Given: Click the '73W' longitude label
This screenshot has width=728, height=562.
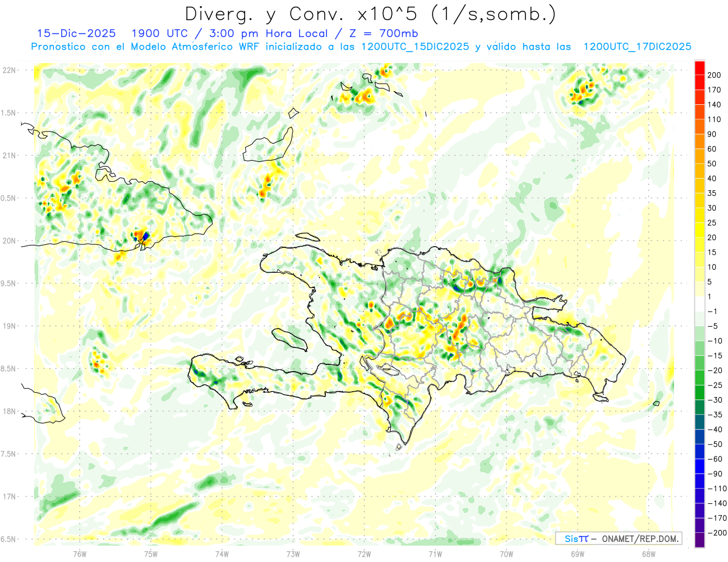Looking at the screenshot, I should point(293,554).
